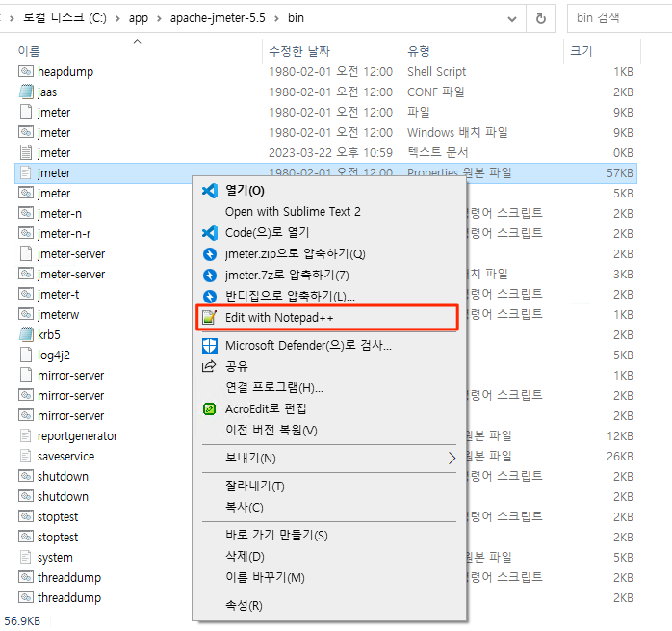Go to the 'app' breadcrumb folder

click(x=139, y=18)
